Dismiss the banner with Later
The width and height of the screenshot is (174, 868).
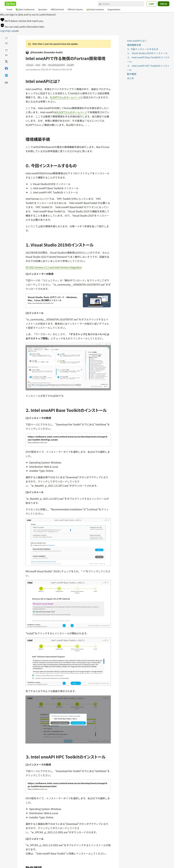click(17, 31)
